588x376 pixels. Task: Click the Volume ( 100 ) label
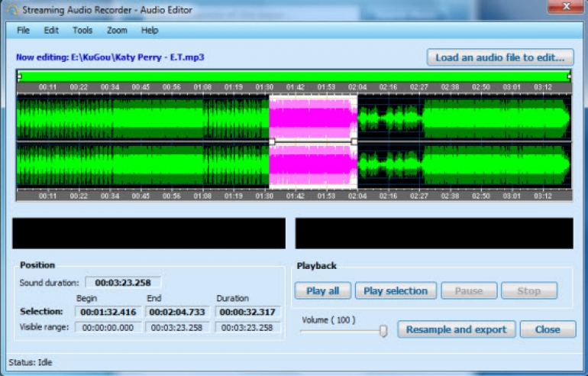click(x=328, y=320)
